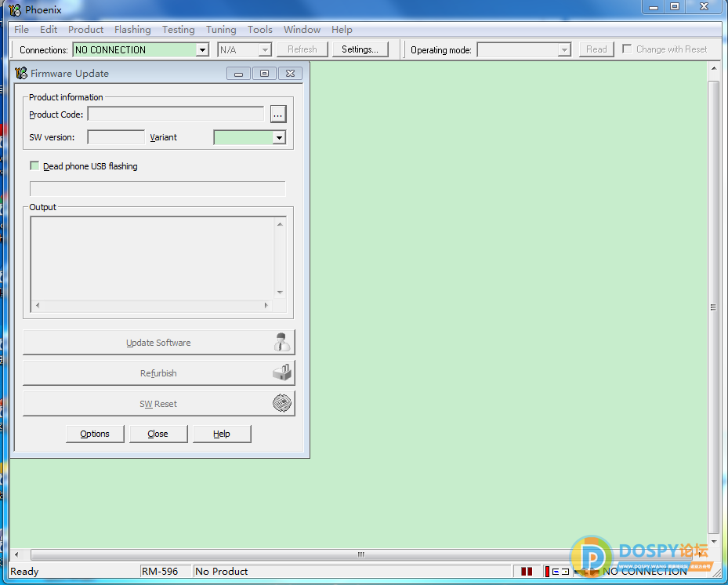Click the "Ready" status bar text
The image size is (728, 585).
tap(24, 571)
